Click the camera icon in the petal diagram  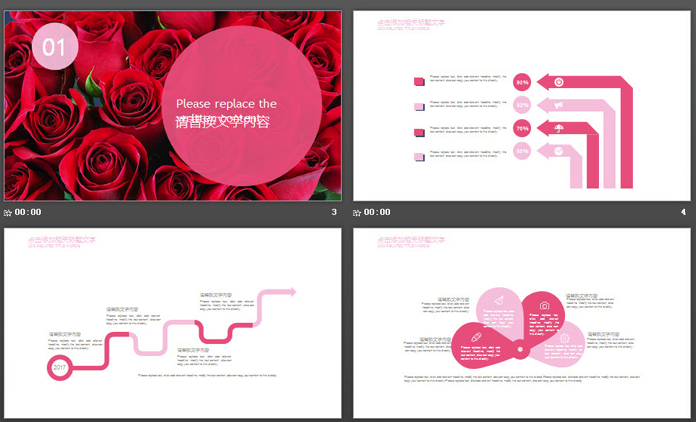point(544,305)
